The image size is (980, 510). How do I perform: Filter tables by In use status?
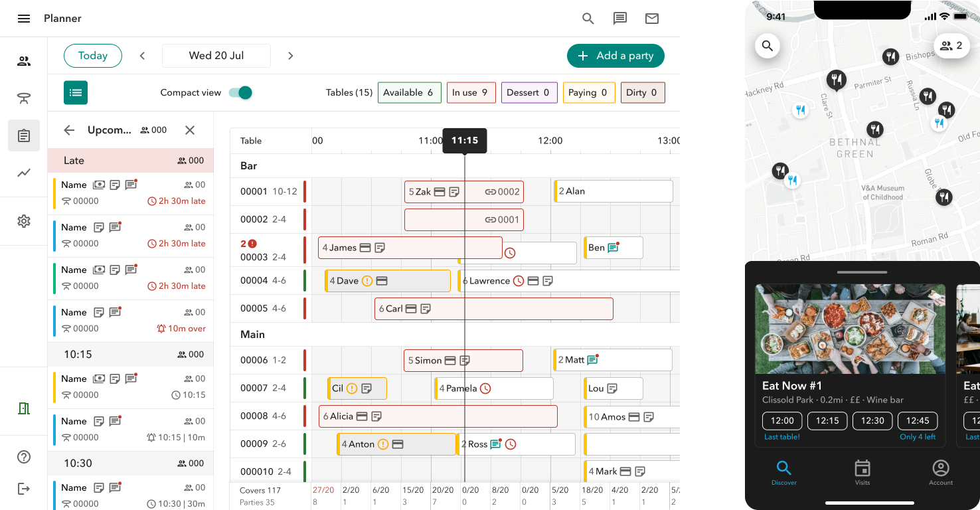[x=471, y=92]
